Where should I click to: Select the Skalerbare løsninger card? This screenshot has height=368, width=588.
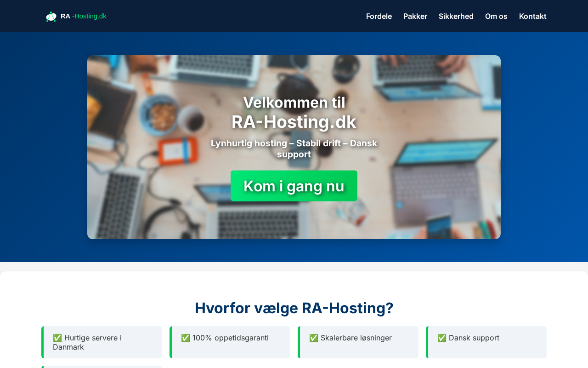[358, 342]
